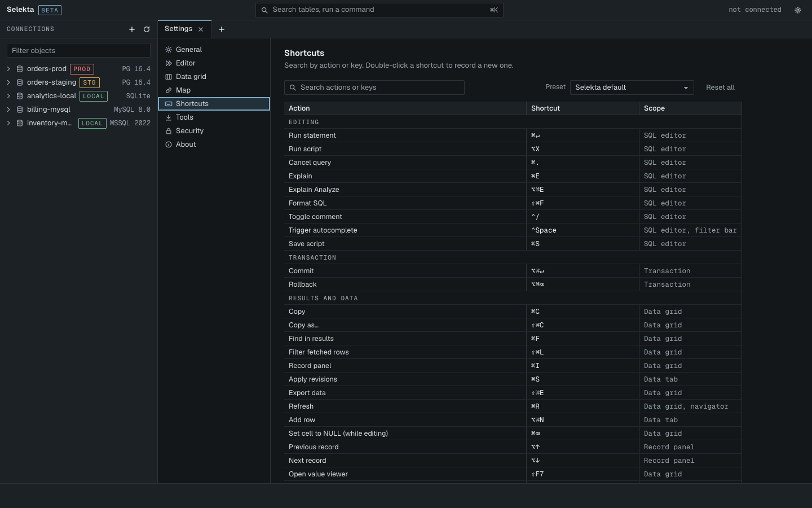Open the Preset dropdown
This screenshot has height=508, width=812.
tap(632, 87)
